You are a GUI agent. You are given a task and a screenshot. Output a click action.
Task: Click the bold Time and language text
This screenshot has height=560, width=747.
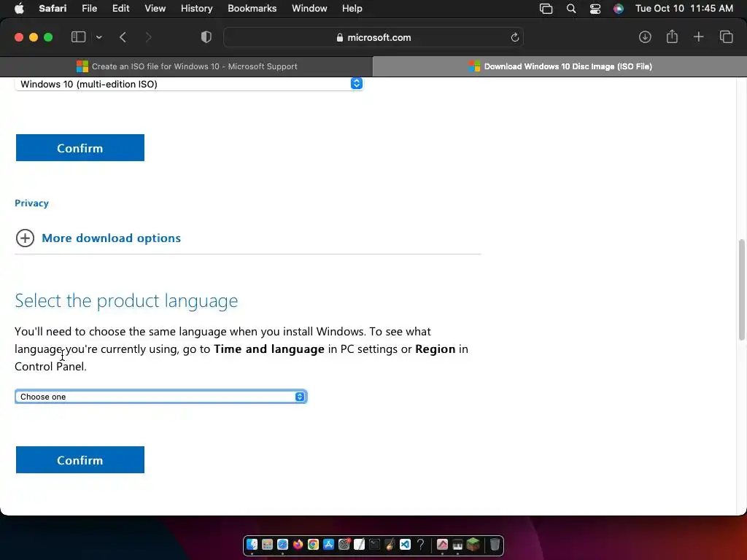(268, 349)
